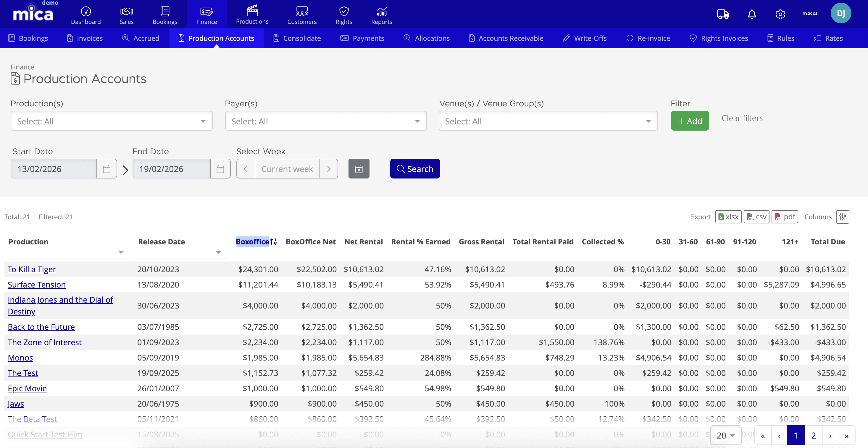Open the Columns configuration panel
The image size is (868, 448).
tap(842, 217)
